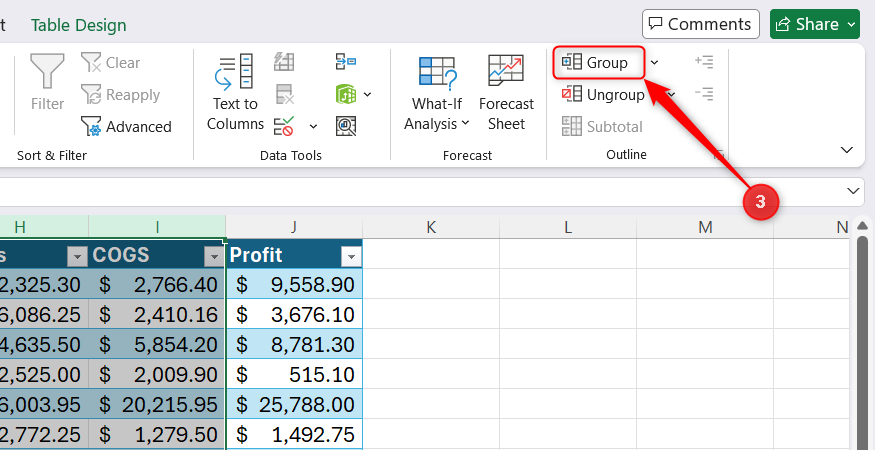Click the vertical scrollbar up arrow
The image size is (875, 450).
point(862,226)
